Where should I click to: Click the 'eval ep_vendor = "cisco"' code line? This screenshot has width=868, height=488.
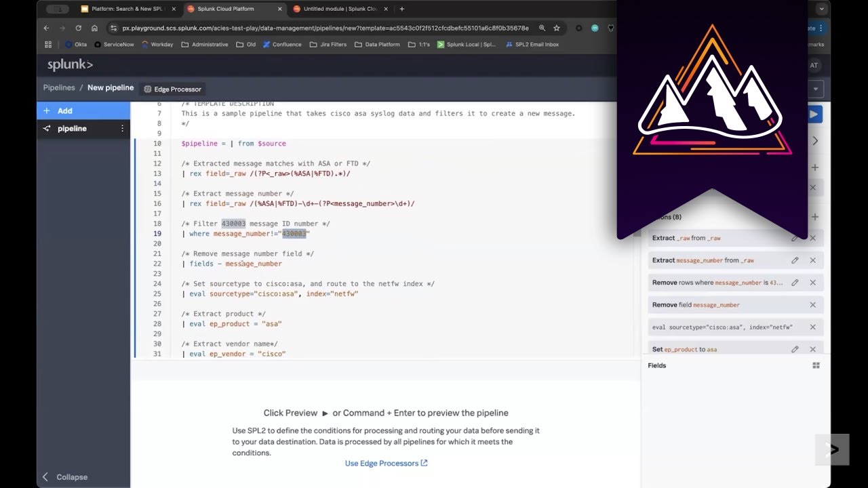coord(234,354)
